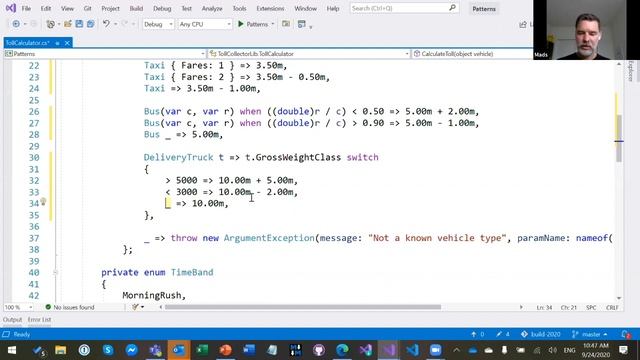Open the Any CPU platform dropdown
Viewport: 640px width, 360px height.
click(x=205, y=24)
